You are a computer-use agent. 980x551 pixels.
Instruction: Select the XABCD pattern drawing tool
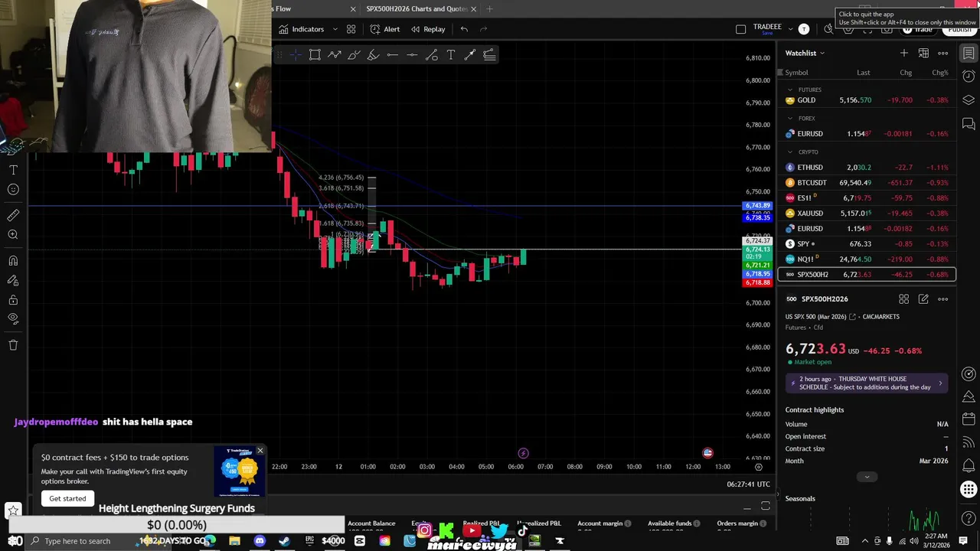pyautogui.click(x=335, y=54)
